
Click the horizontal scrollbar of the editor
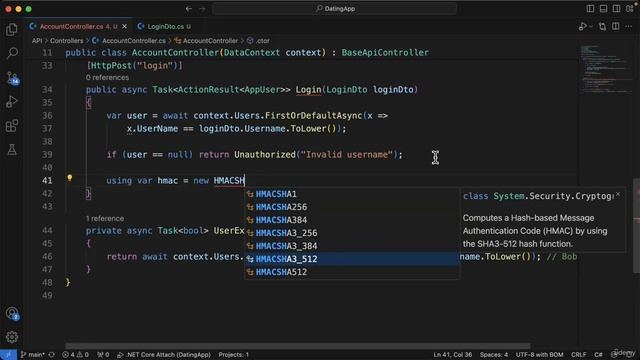pos(298,346)
